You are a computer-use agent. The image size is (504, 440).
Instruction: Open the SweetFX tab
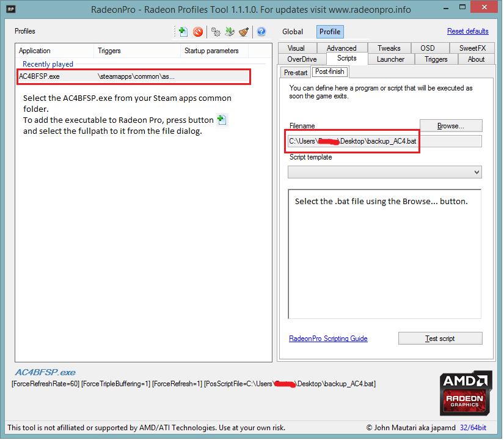[x=472, y=48]
